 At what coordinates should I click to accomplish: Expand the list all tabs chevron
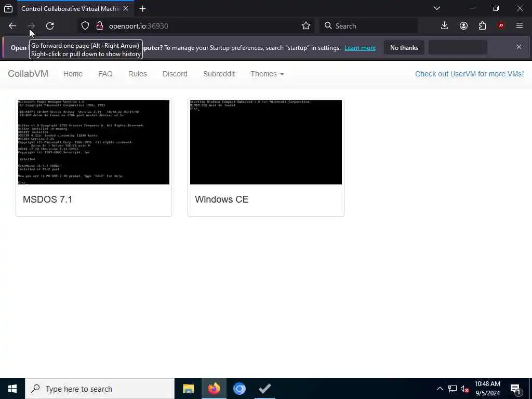(x=437, y=8)
